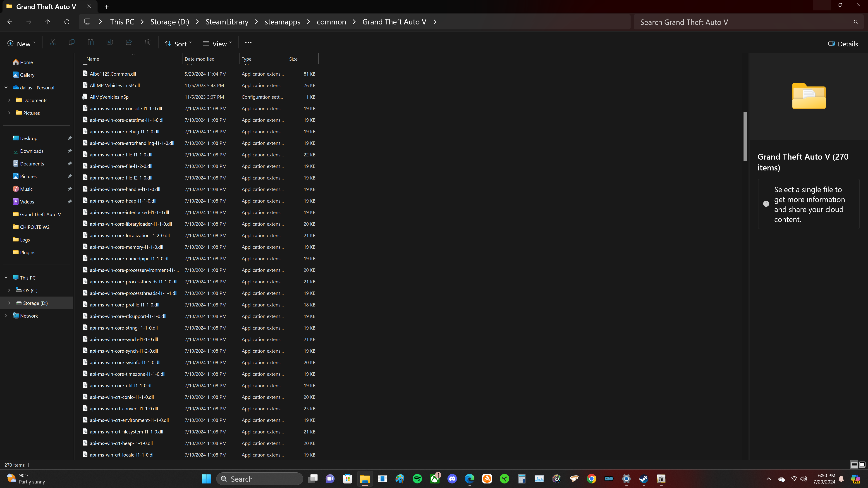Screen dimensions: 868x488
Task: Open the Sort dropdown menu
Action: (178, 44)
